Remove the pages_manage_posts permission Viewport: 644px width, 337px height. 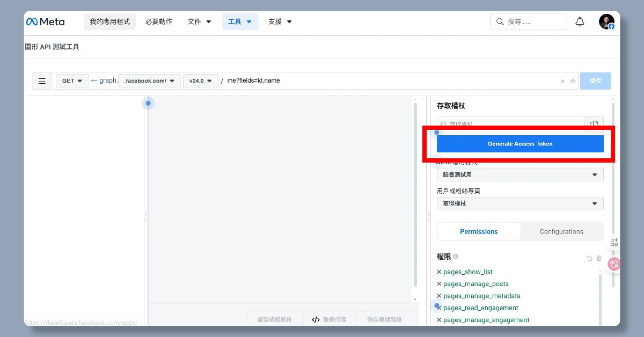[439, 284]
